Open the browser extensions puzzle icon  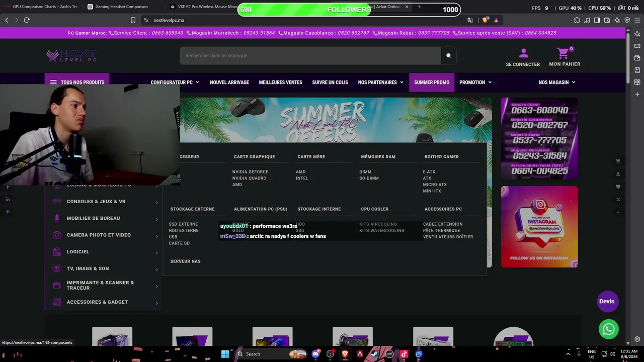click(x=577, y=20)
